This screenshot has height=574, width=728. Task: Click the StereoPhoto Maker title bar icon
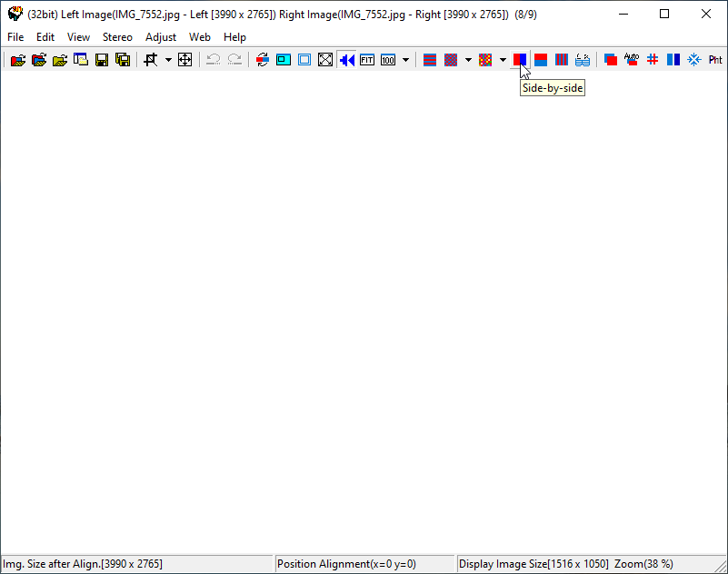(15, 14)
